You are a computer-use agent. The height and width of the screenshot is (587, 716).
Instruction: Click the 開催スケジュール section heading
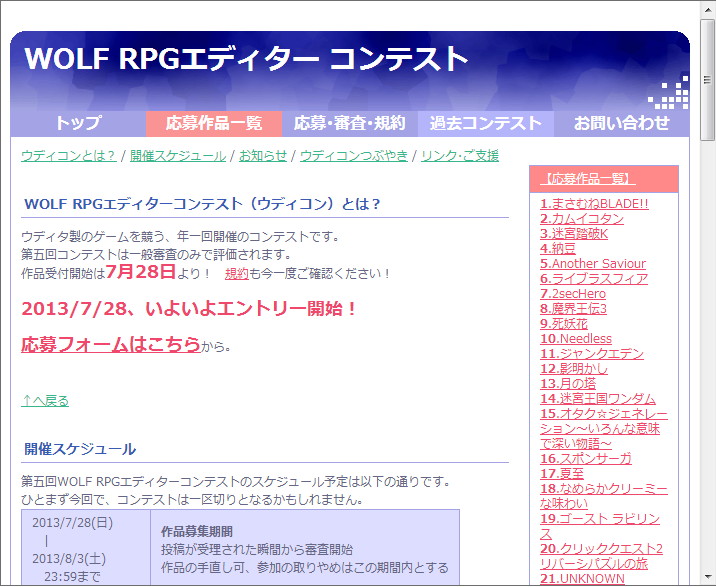point(80,449)
